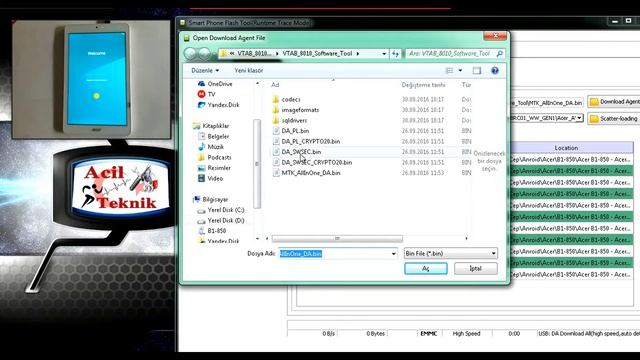The width and height of the screenshot is (640, 360).
Task: Open the imageformats folder
Action: coord(300,110)
